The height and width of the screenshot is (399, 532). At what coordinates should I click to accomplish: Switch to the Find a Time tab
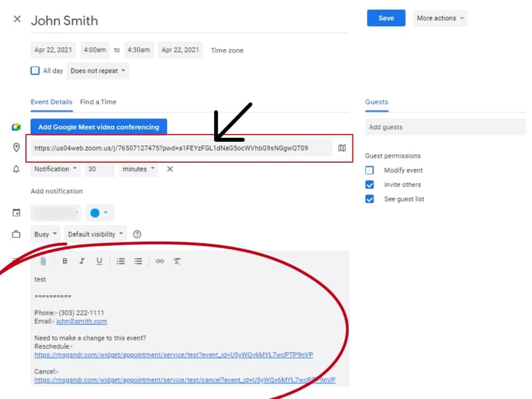pyautogui.click(x=98, y=102)
